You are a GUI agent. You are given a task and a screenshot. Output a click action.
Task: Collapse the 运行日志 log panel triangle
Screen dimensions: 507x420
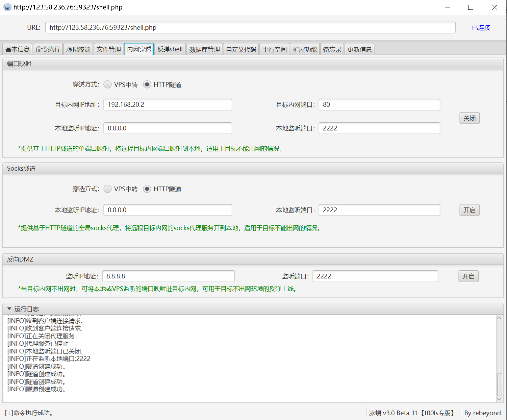tap(9, 309)
